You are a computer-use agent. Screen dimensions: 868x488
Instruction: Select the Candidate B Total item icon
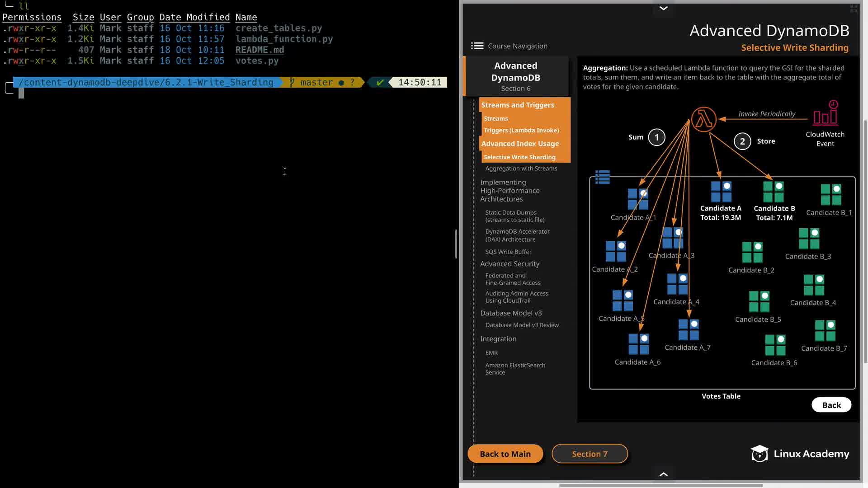tap(773, 192)
